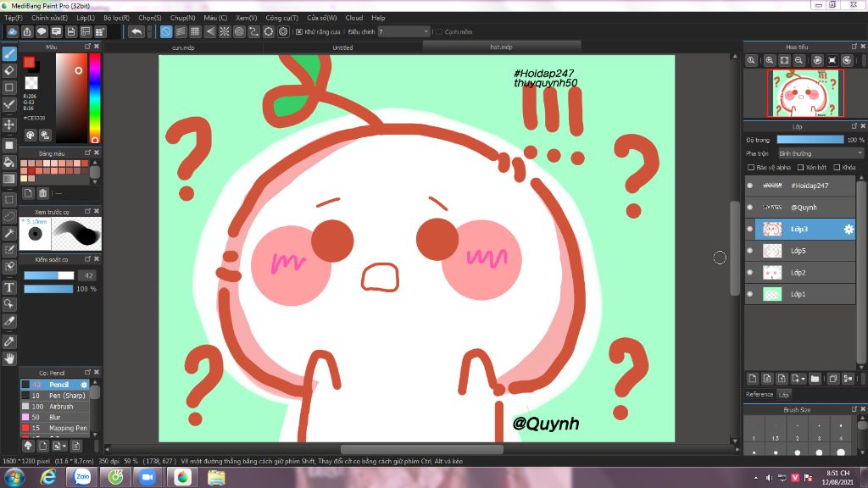The height and width of the screenshot is (488, 868).
Task: Open Pha trộn blend mode dropdown
Action: pos(821,153)
